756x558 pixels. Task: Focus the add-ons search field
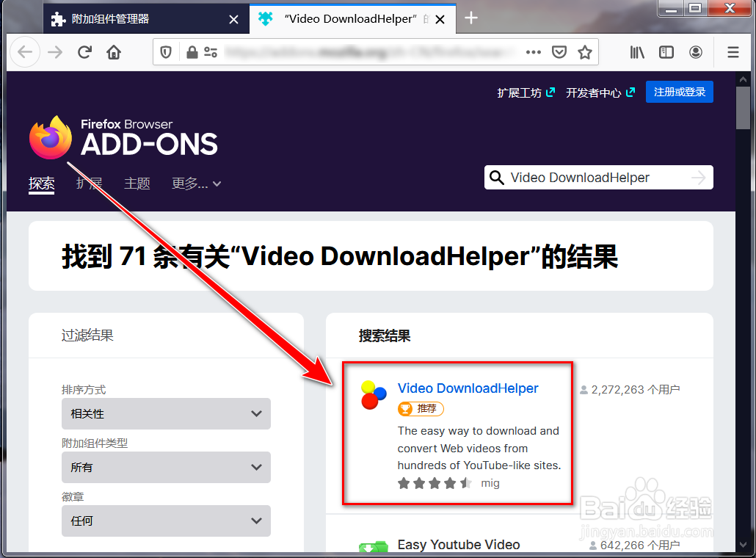point(598,178)
